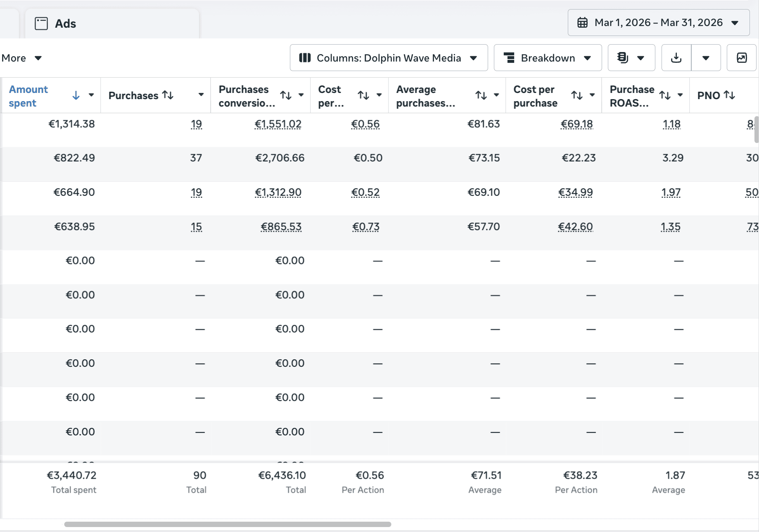
Task: Open Purchase ROAS column options caret
Action: pyautogui.click(x=680, y=95)
